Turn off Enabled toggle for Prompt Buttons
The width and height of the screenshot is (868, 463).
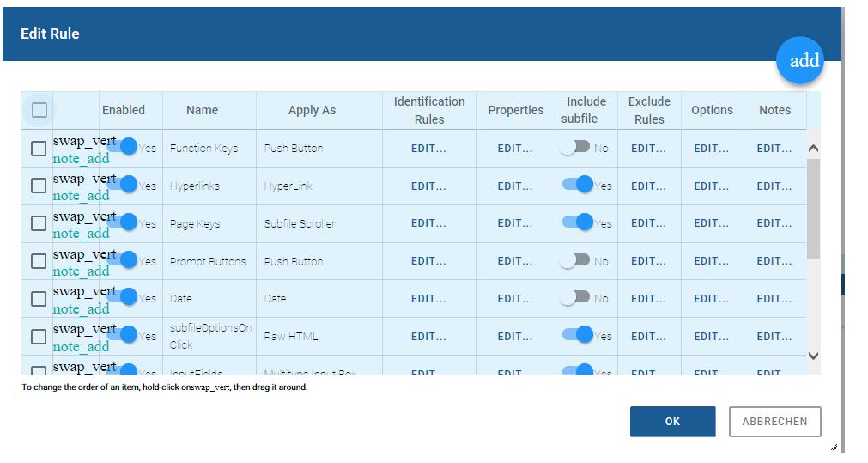pos(124,260)
